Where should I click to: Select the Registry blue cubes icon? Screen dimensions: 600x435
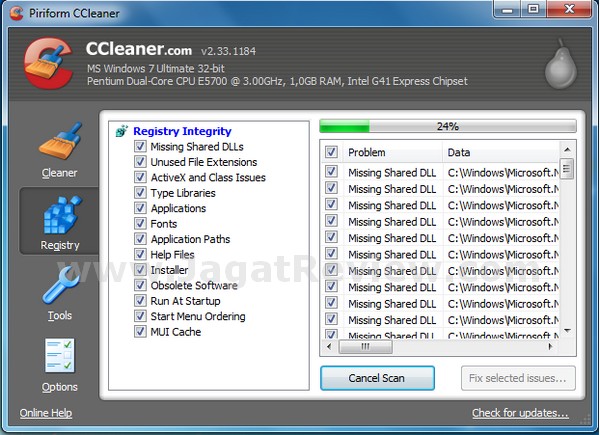pos(62,215)
